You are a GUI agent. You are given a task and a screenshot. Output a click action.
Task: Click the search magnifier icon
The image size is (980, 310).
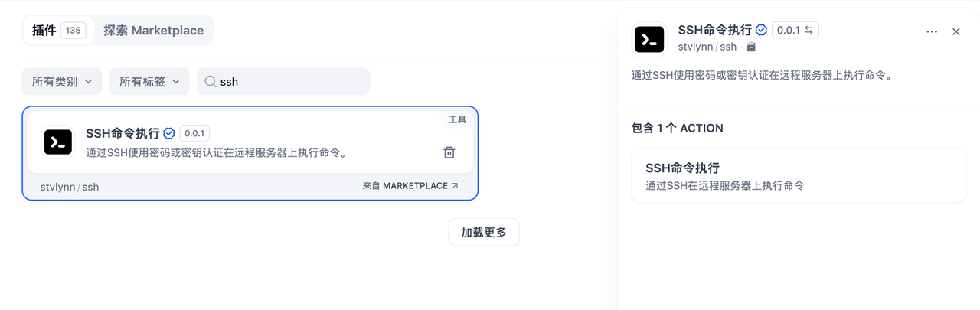[x=211, y=81]
